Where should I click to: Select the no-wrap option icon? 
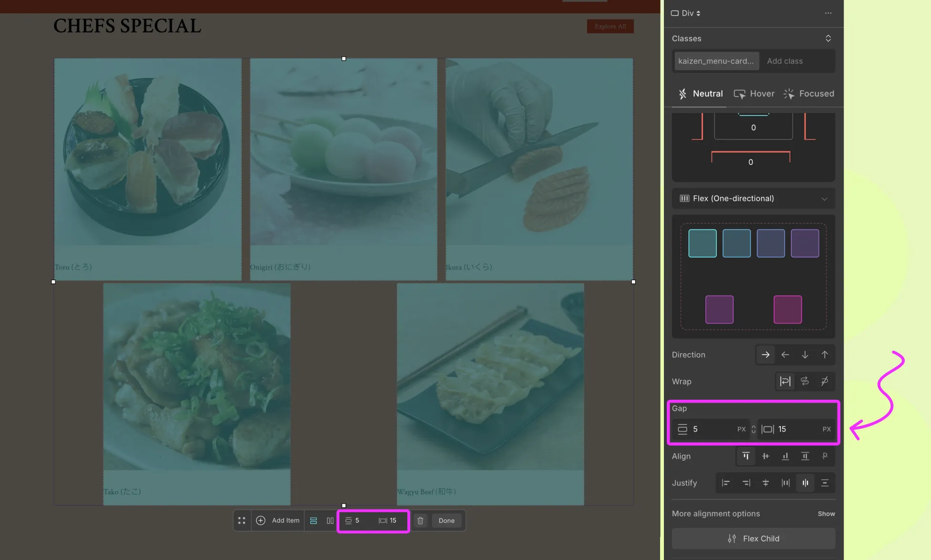825,381
